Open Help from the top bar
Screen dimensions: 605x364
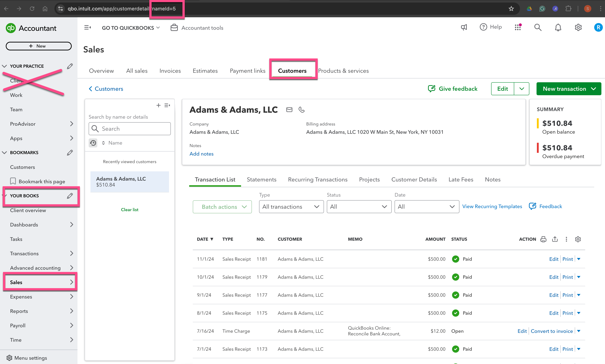click(x=491, y=27)
